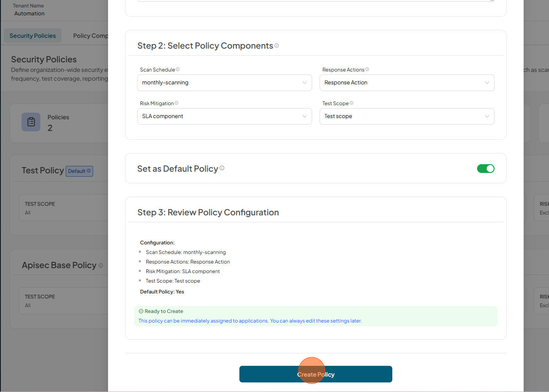Click info icon beside Test Scope label
Image resolution: width=549 pixels, height=392 pixels.
coord(352,103)
